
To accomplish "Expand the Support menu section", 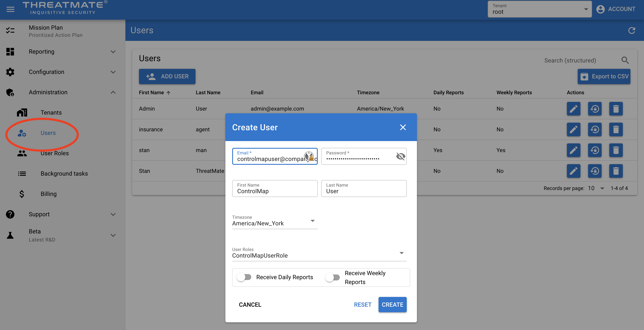I will (x=113, y=214).
